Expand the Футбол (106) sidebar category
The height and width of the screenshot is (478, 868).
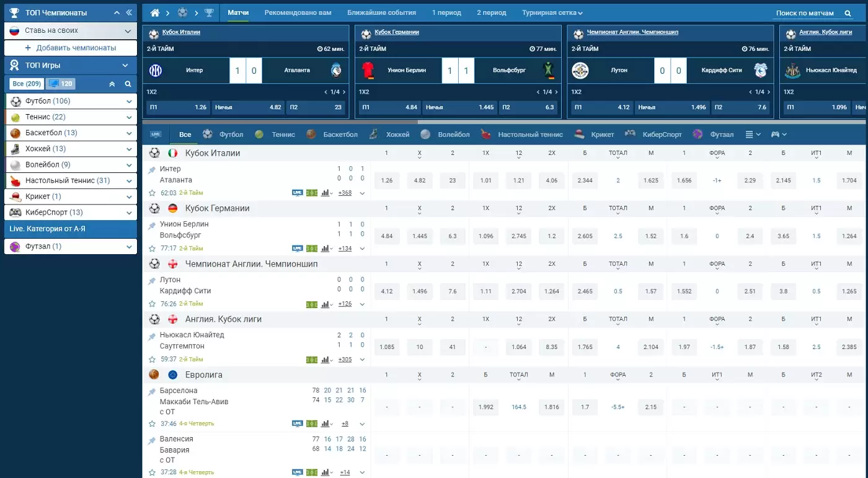tap(129, 101)
